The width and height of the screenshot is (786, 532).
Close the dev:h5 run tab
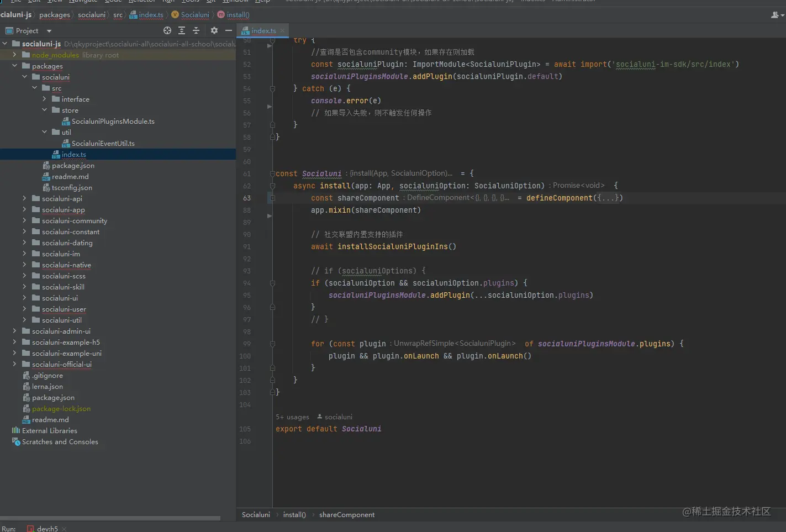(x=64, y=529)
